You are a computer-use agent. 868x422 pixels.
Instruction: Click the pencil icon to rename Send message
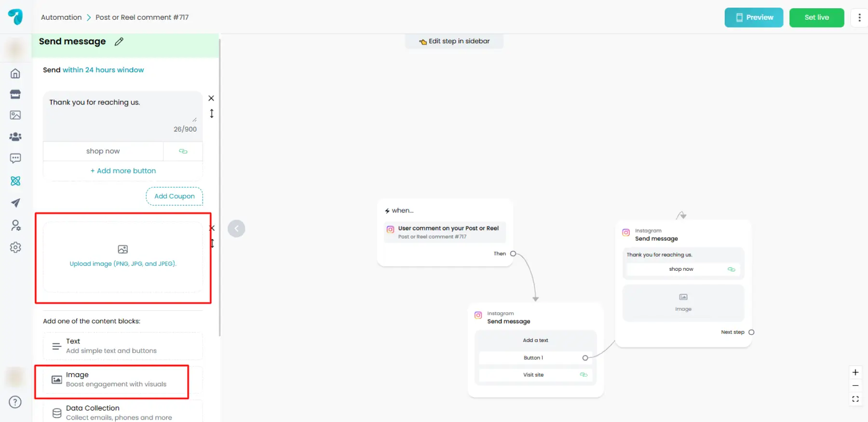(x=119, y=41)
